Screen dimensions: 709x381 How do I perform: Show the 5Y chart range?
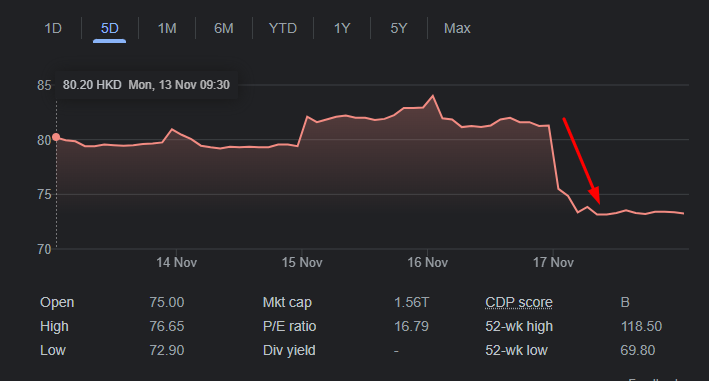pos(398,28)
